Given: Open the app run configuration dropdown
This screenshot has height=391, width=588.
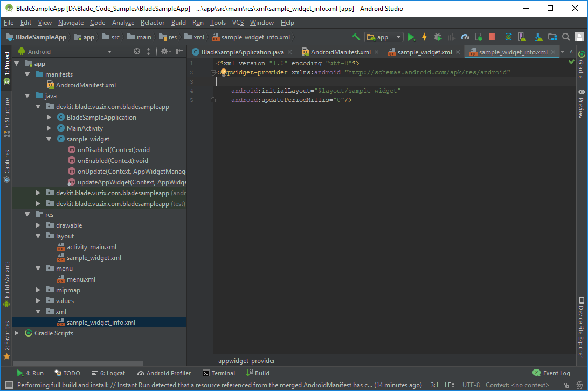Looking at the screenshot, I should [x=384, y=37].
